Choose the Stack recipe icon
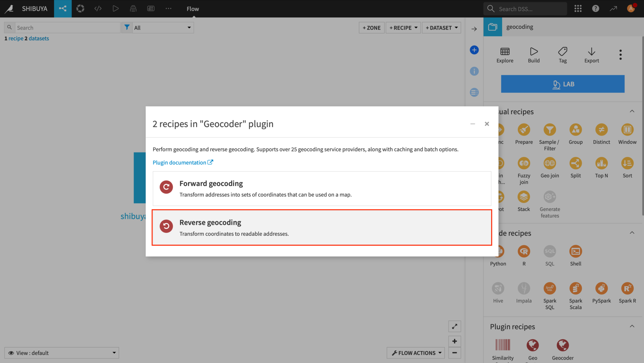644x363 pixels. click(x=524, y=197)
